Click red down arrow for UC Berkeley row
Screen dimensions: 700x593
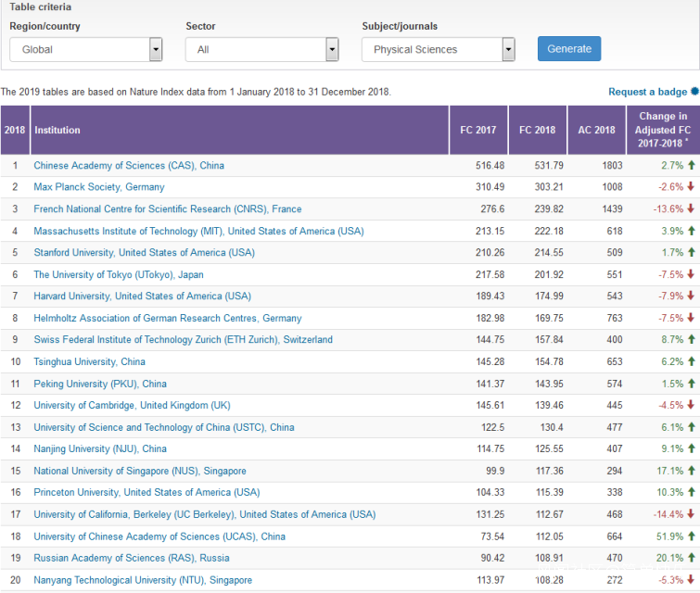tap(691, 514)
